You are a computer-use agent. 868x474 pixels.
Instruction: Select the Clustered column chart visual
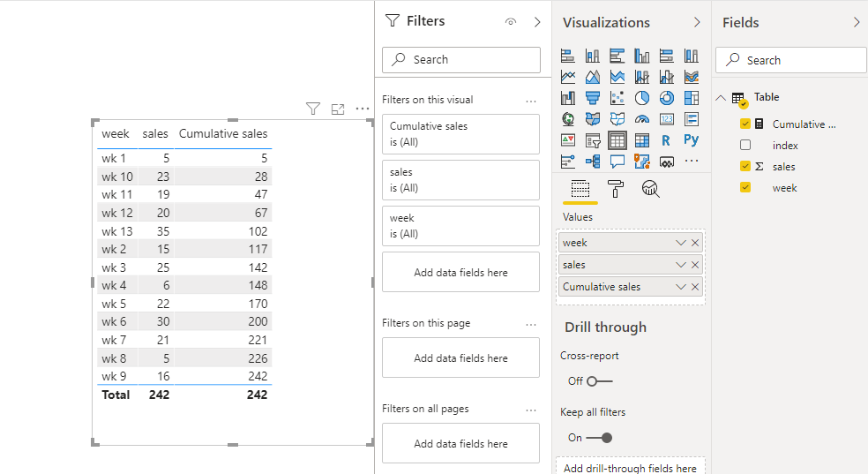click(642, 56)
